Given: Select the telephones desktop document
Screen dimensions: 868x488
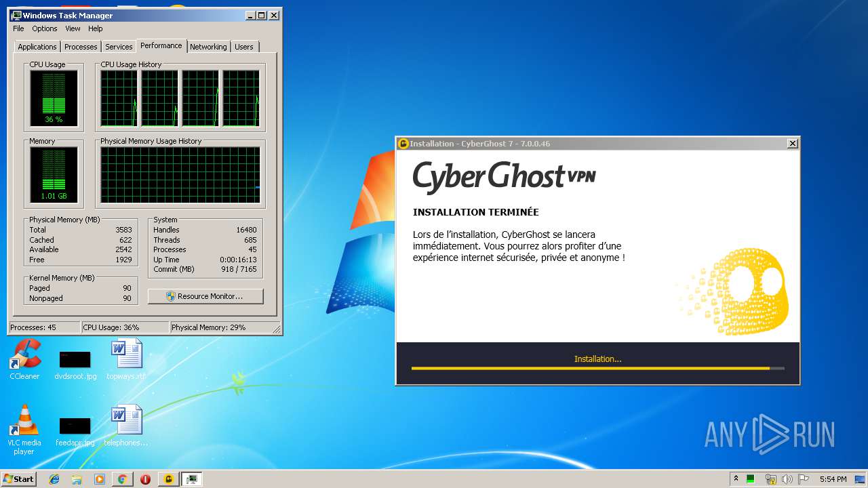Looking at the screenshot, I should click(x=126, y=426).
